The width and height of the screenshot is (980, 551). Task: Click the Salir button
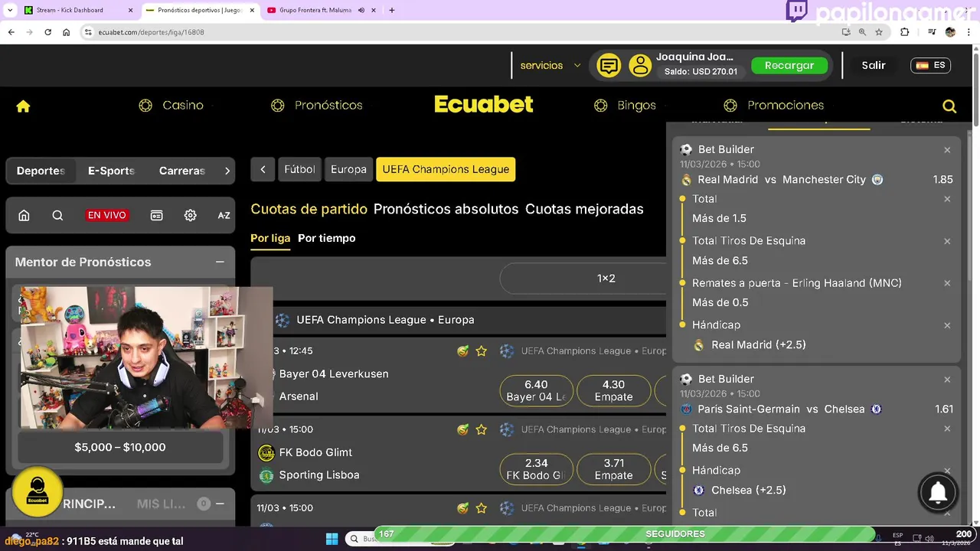[874, 66]
